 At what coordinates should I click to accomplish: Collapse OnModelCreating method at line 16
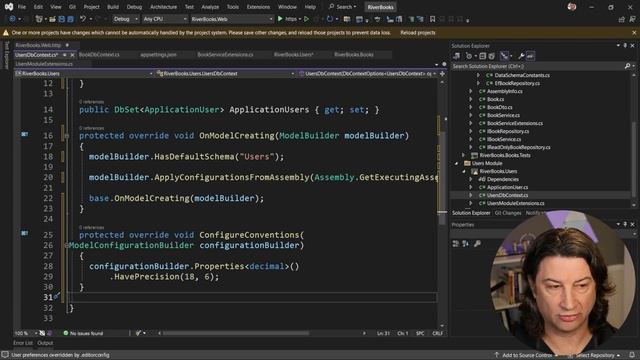pyautogui.click(x=67, y=136)
